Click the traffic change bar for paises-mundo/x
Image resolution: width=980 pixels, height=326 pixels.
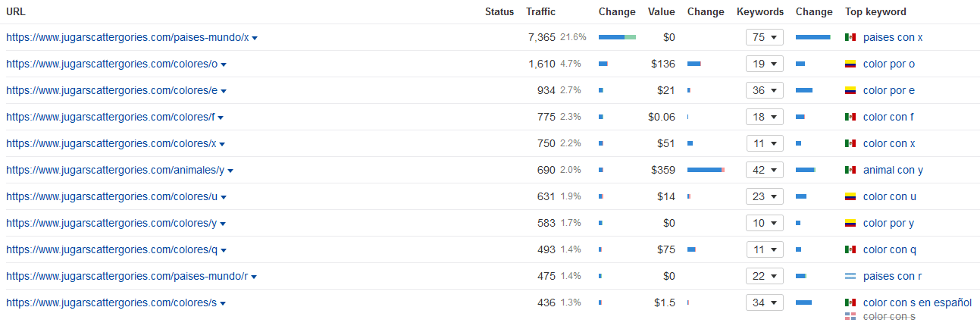617,37
